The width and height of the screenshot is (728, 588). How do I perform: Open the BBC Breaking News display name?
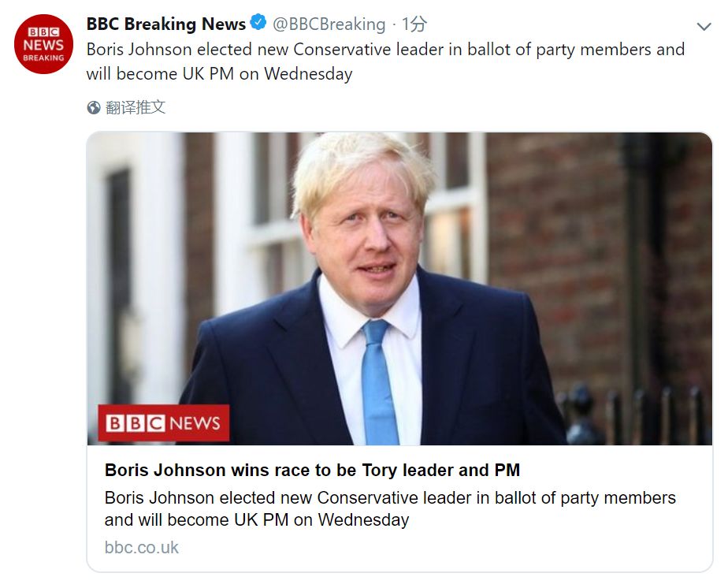coord(165,24)
